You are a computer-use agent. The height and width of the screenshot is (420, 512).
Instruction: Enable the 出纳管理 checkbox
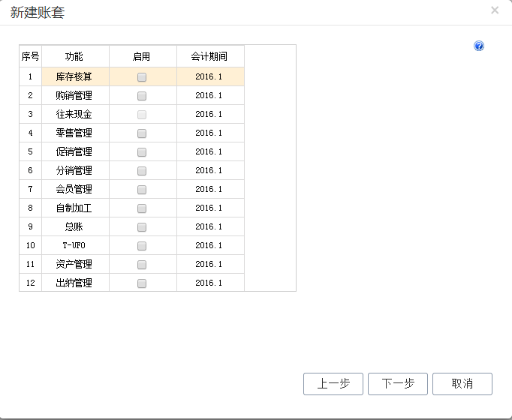pos(142,283)
